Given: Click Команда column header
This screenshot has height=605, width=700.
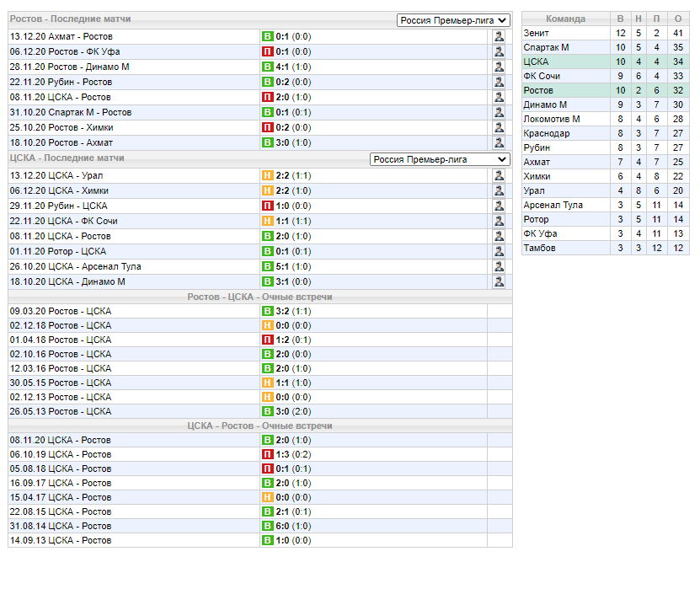Looking at the screenshot, I should (565, 19).
